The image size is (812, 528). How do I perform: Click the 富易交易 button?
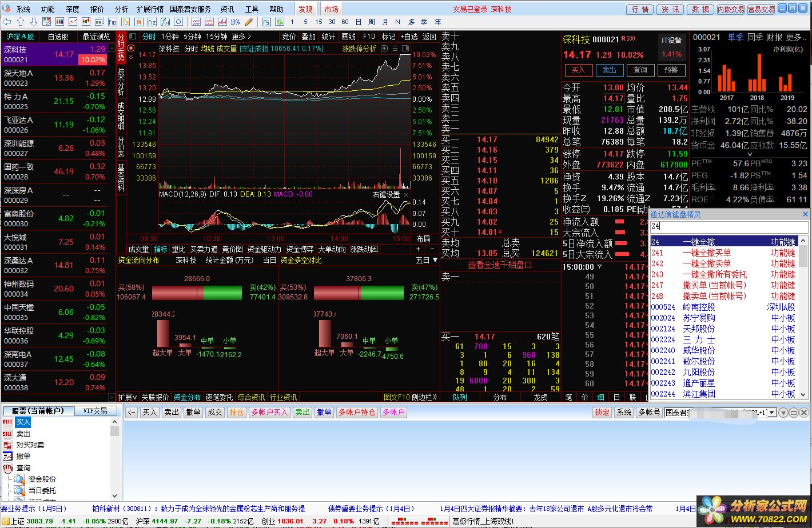(761, 9)
